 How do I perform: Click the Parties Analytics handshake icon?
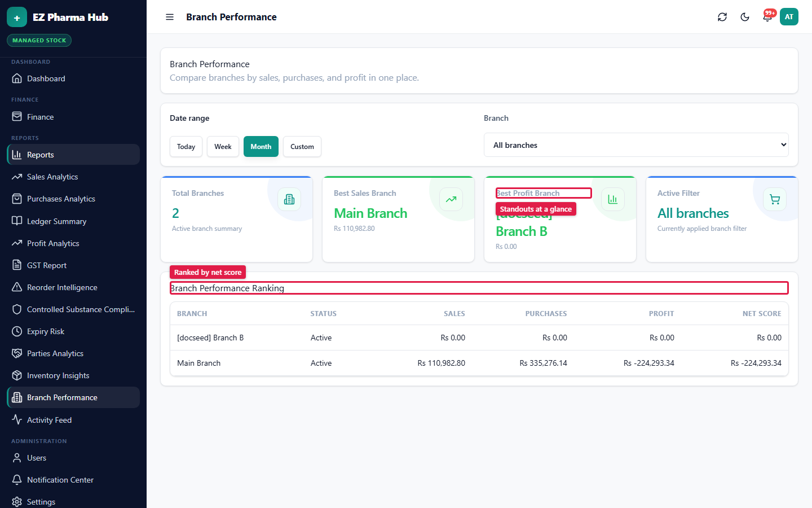[17, 353]
